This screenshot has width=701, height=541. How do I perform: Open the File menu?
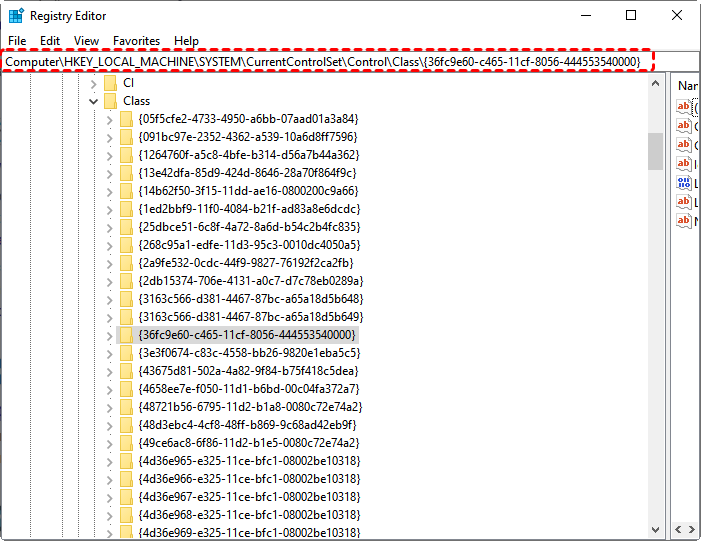(x=17, y=41)
